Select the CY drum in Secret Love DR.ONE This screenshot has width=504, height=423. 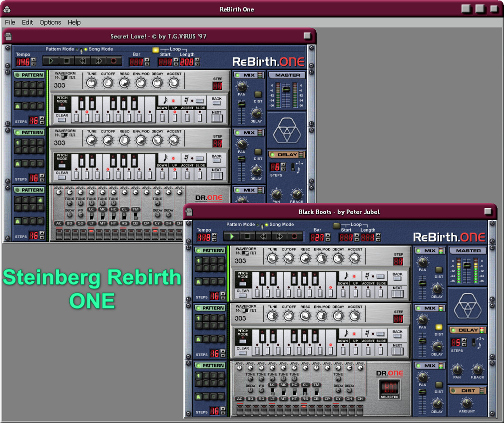point(157,223)
